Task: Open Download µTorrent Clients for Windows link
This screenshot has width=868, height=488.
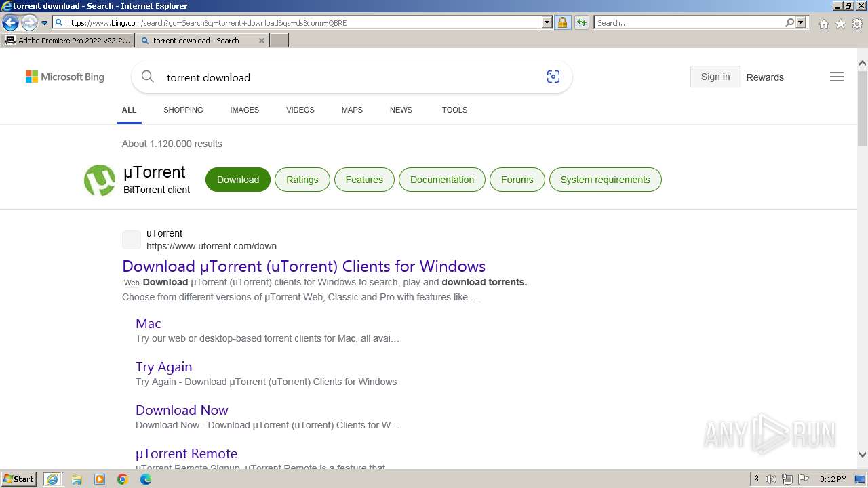Action: click(x=304, y=266)
